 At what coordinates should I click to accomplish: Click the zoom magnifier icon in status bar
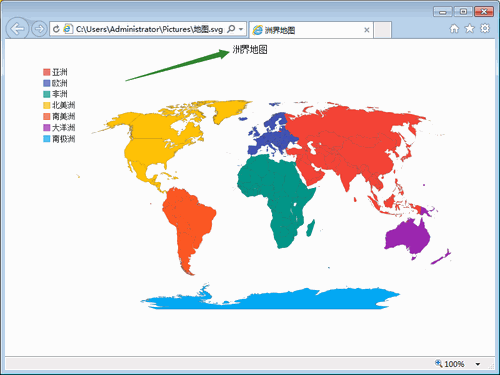(x=438, y=363)
